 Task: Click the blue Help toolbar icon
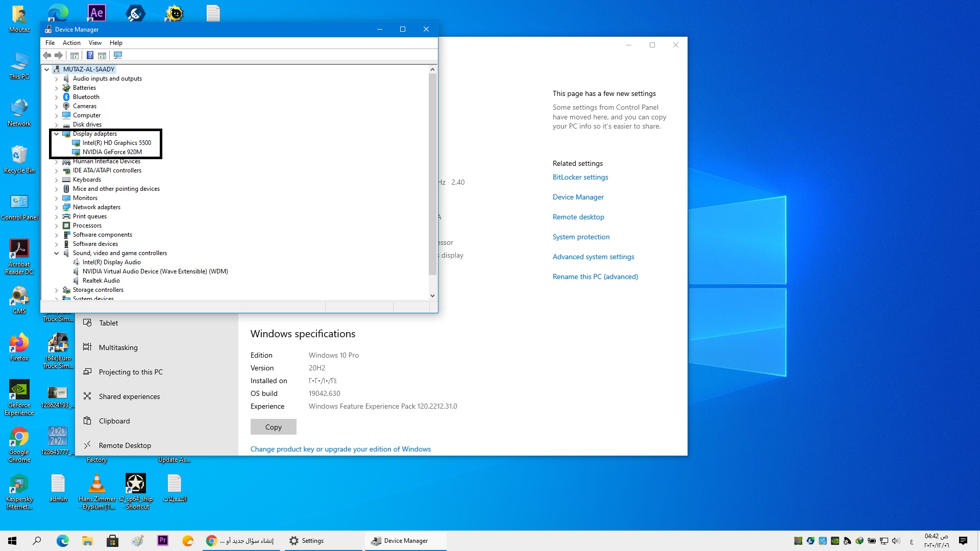[90, 55]
